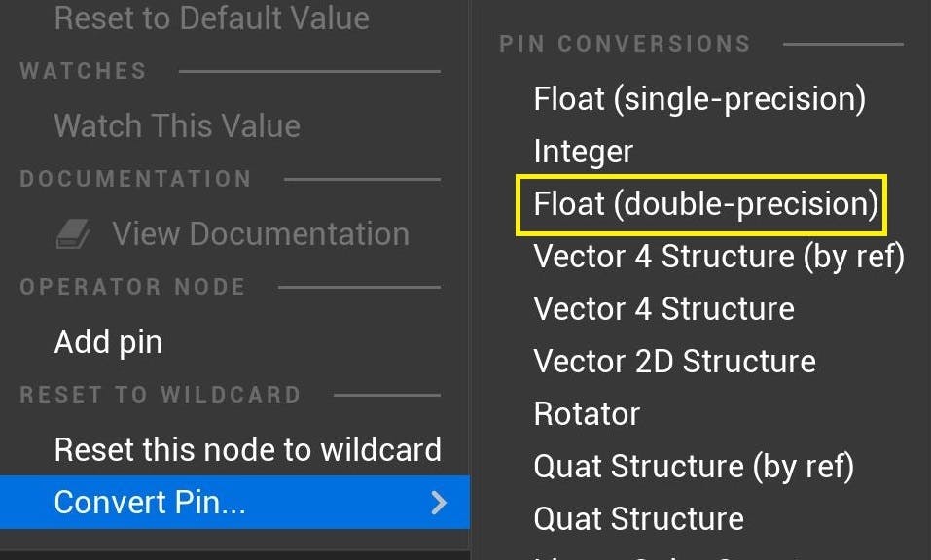The image size is (931, 560).
Task: Click Add pin in Operator Node section
Action: point(108,342)
